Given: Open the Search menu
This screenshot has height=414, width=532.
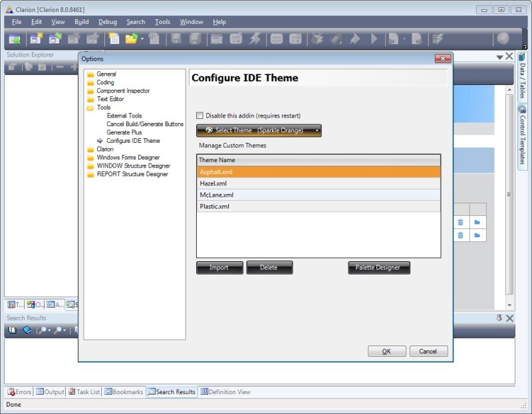Looking at the screenshot, I should pyautogui.click(x=136, y=22).
